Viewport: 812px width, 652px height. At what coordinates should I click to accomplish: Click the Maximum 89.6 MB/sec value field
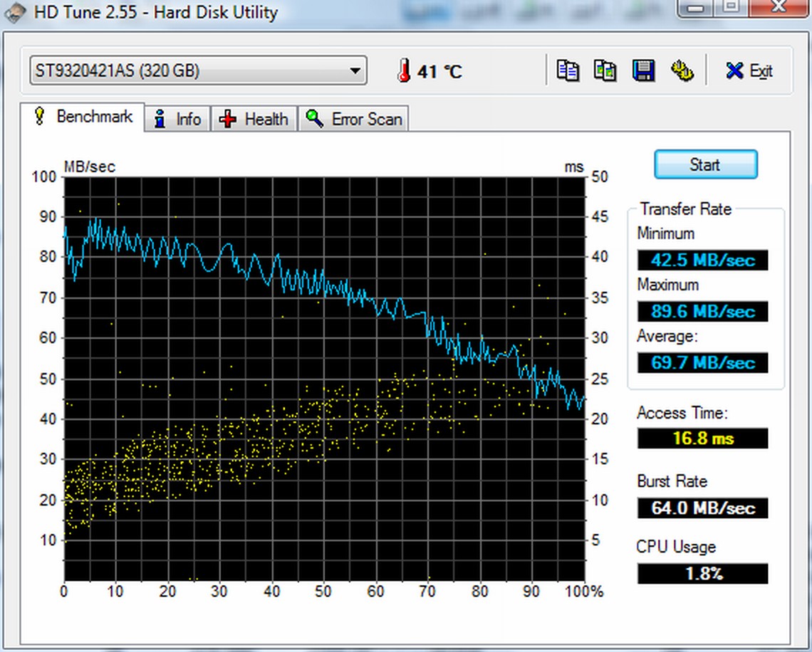click(702, 311)
